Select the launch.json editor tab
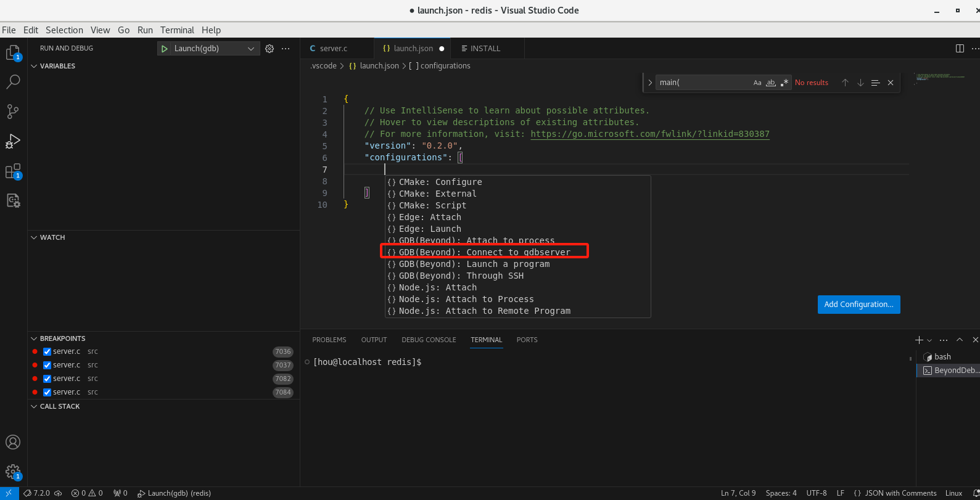The image size is (980, 500). tap(412, 48)
